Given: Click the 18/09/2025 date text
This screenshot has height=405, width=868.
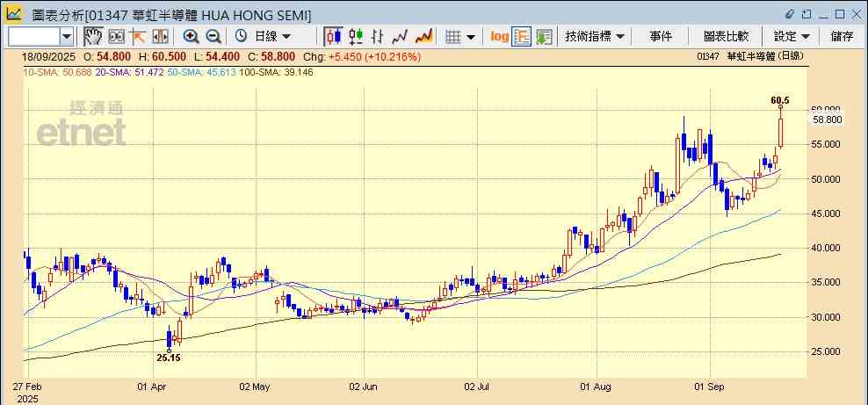Looking at the screenshot, I should 47,57.
